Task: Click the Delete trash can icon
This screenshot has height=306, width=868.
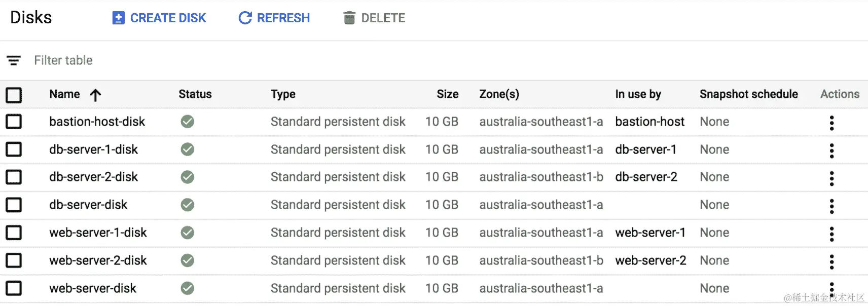Action: (349, 18)
